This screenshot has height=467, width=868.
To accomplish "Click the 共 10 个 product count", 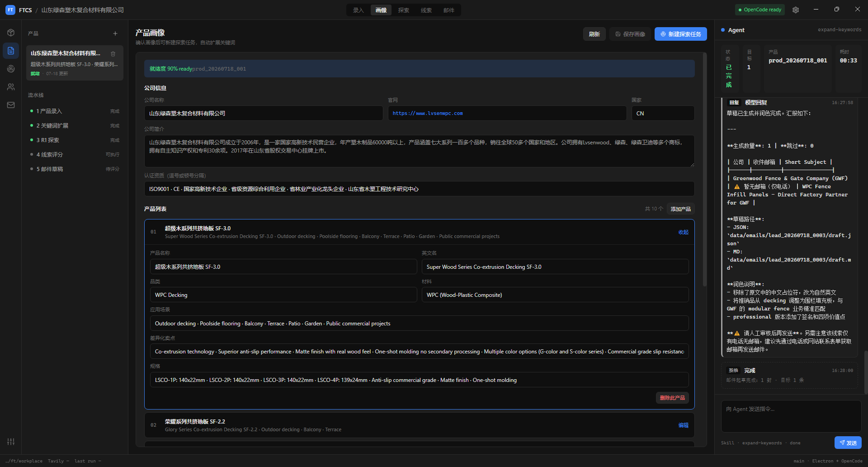I will click(654, 209).
